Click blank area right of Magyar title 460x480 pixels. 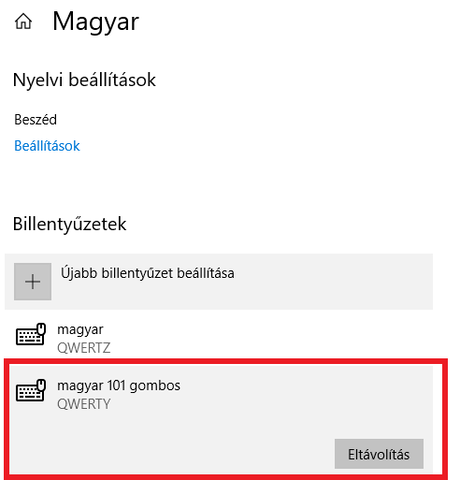pyautogui.click(x=283, y=22)
